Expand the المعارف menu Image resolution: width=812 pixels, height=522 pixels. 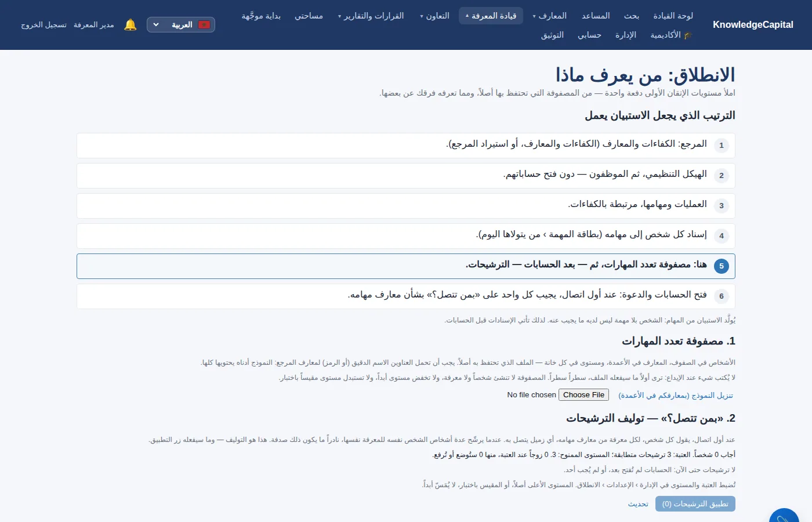(549, 16)
